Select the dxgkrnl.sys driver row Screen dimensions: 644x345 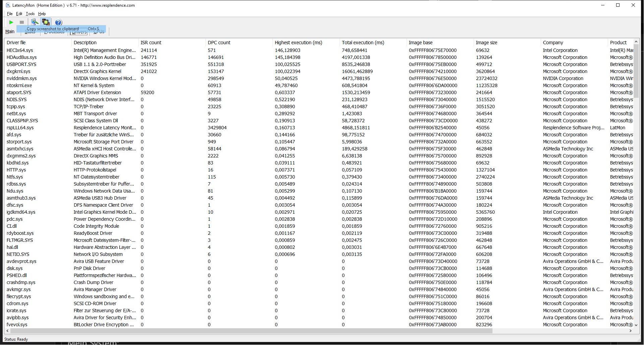tap(319, 71)
